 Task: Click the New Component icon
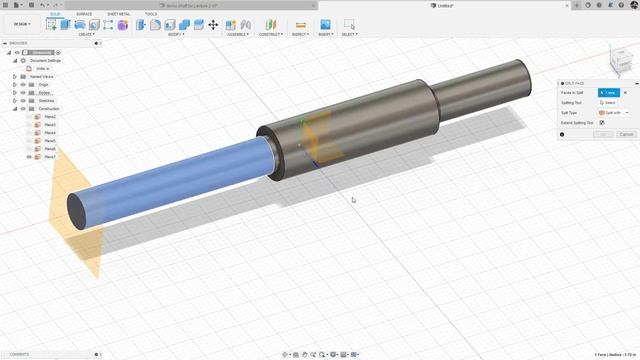[231, 25]
